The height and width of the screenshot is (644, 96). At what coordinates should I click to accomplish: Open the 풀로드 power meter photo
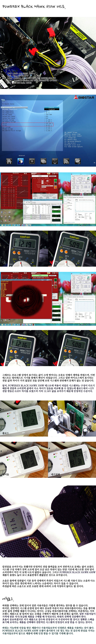pyautogui.click(x=24, y=419)
